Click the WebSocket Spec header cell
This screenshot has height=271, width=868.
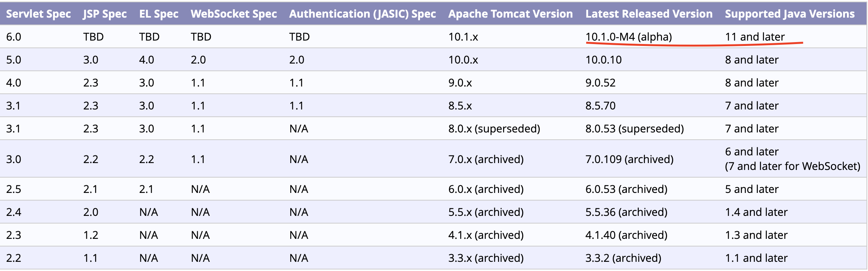tap(234, 14)
